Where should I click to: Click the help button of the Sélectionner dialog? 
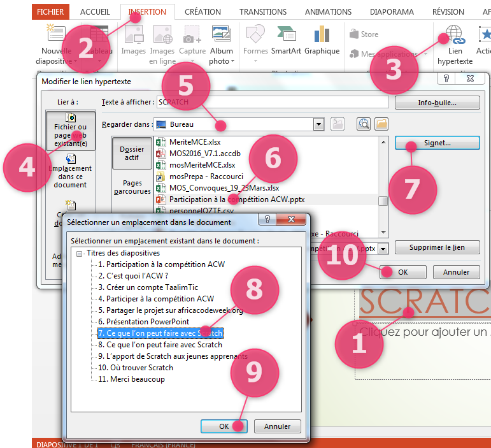point(267,219)
